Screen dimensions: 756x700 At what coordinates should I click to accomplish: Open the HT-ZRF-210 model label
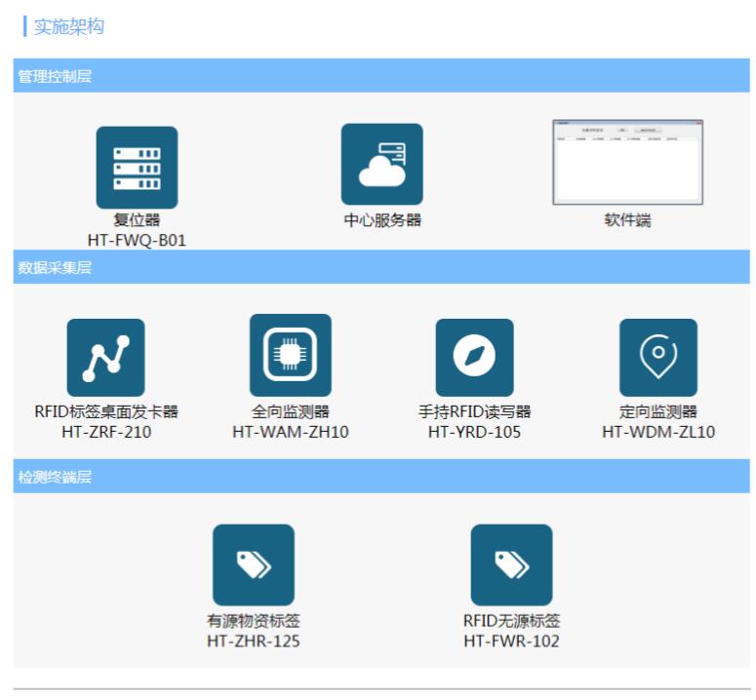coord(106,432)
